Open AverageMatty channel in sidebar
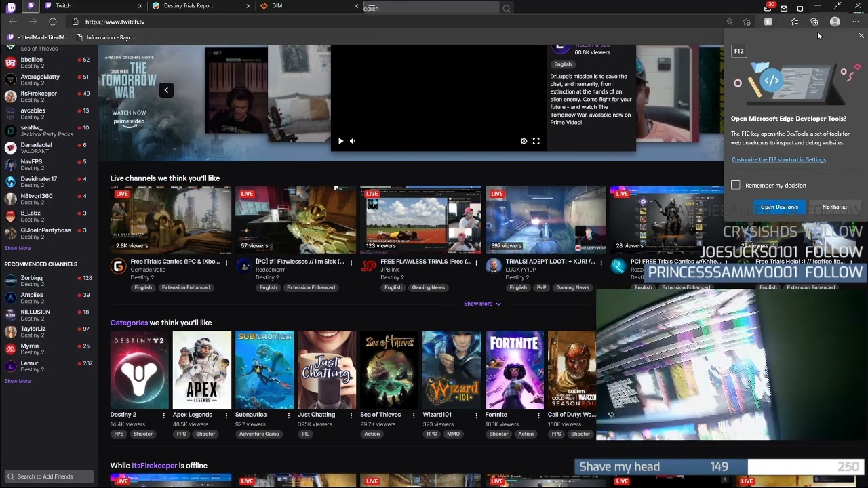868x488 pixels. pyautogui.click(x=49, y=79)
